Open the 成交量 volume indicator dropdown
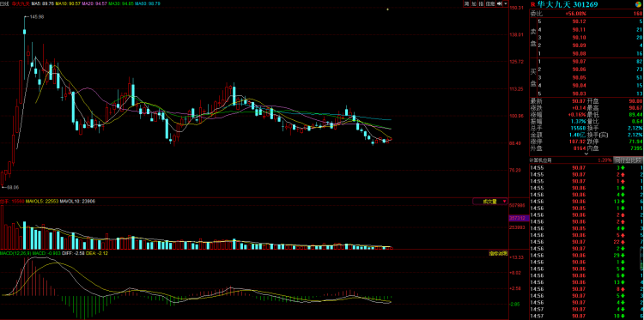Viewport: 644px width, 320px height. [x=489, y=202]
